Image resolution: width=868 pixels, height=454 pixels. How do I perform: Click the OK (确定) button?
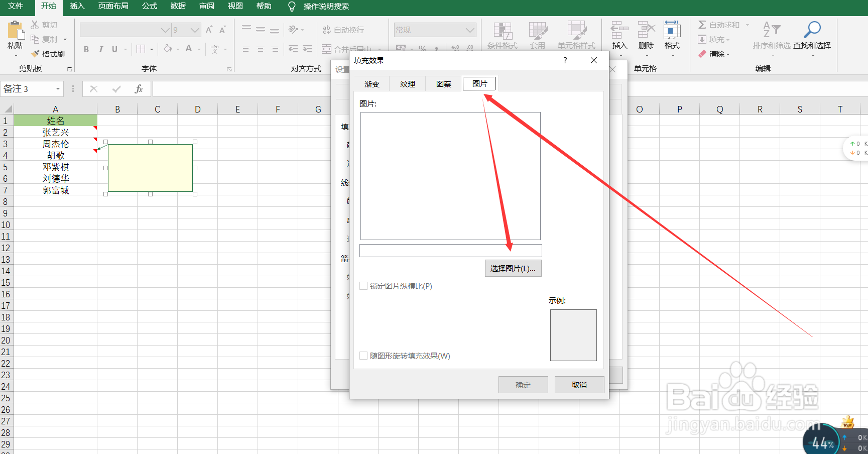(523, 385)
